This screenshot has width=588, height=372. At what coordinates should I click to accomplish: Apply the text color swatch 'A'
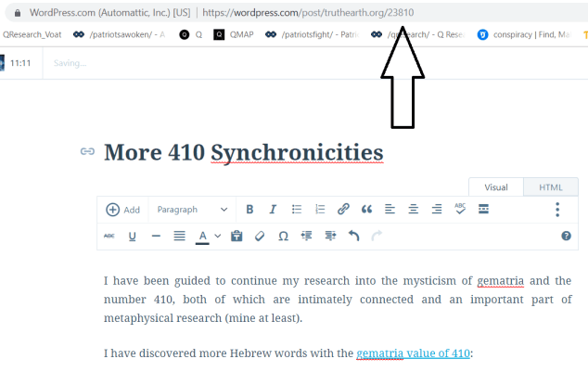[x=202, y=237]
